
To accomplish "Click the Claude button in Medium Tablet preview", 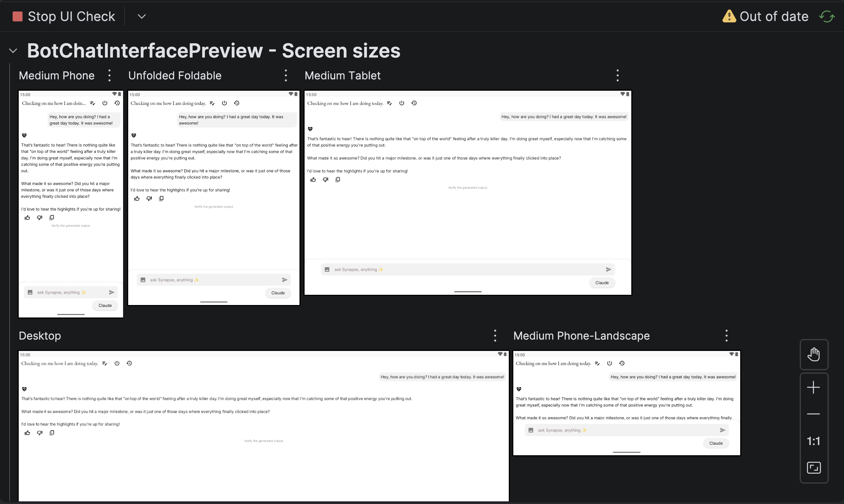I will (602, 282).
